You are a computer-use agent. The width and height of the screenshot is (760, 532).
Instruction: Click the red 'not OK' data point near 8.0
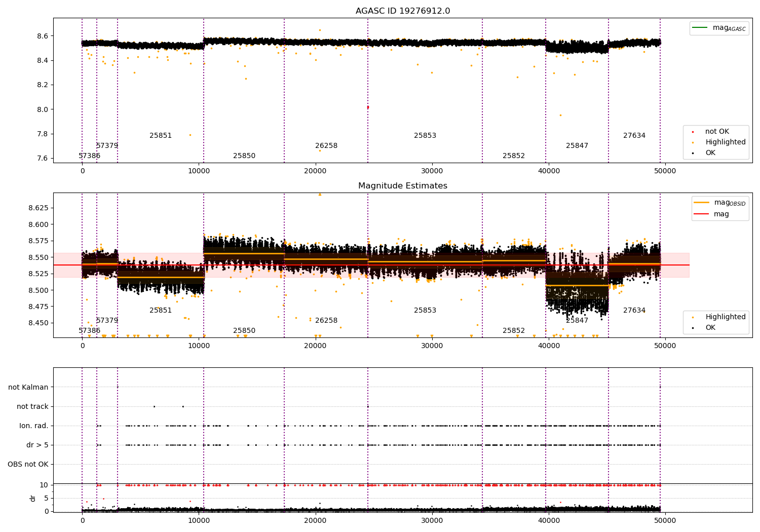(368, 107)
